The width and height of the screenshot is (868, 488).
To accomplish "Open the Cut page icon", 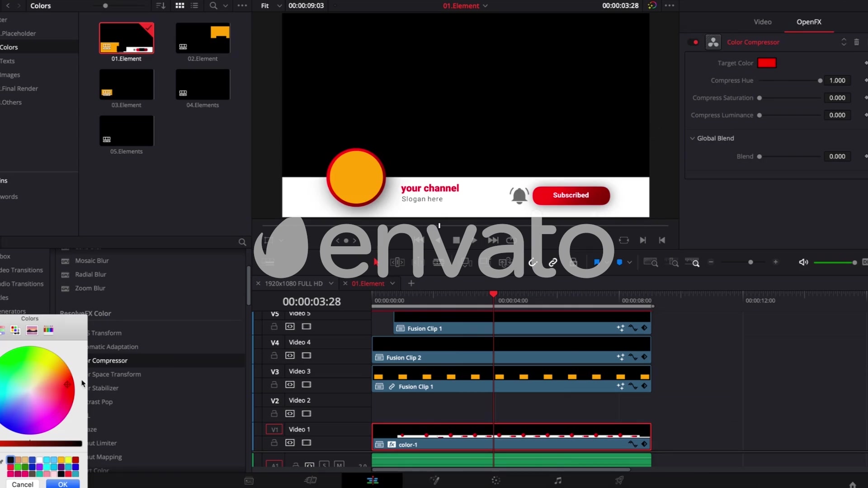I will point(311,480).
